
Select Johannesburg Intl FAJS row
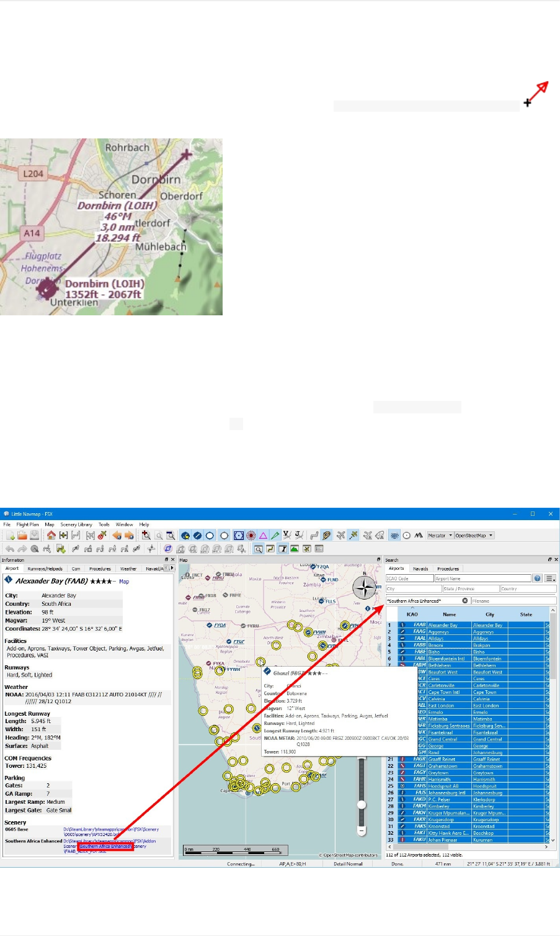click(x=468, y=793)
